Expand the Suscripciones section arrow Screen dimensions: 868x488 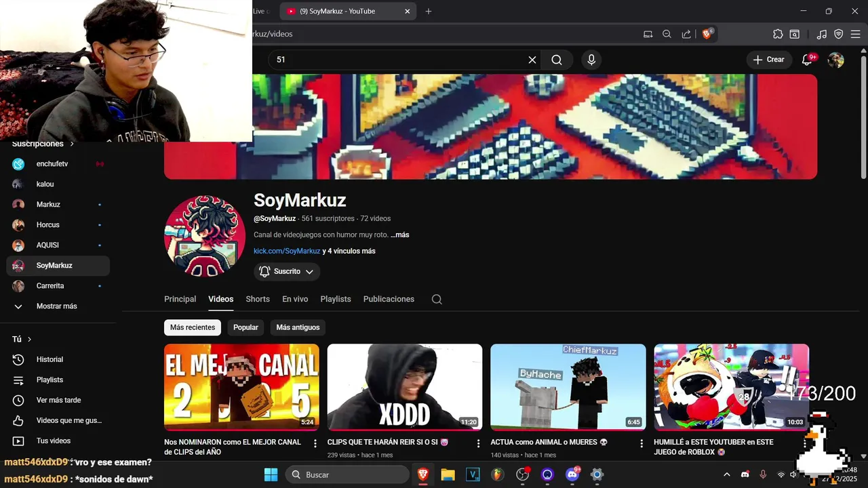(72, 144)
